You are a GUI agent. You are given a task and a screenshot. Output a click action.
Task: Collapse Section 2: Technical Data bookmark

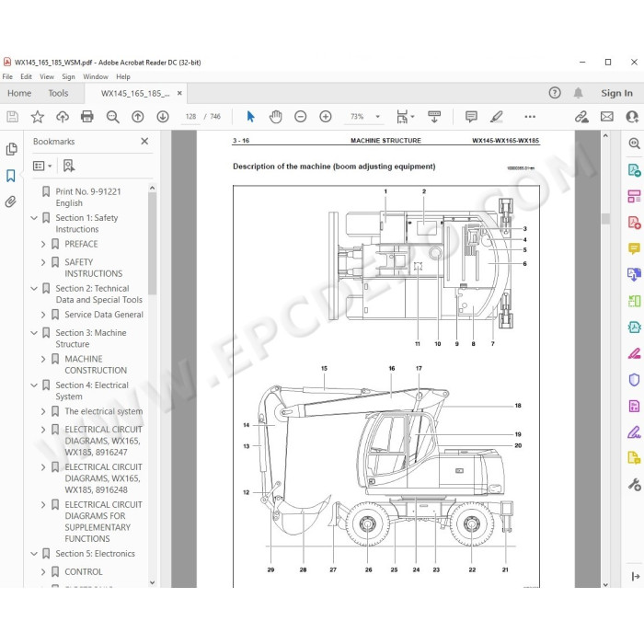34,288
